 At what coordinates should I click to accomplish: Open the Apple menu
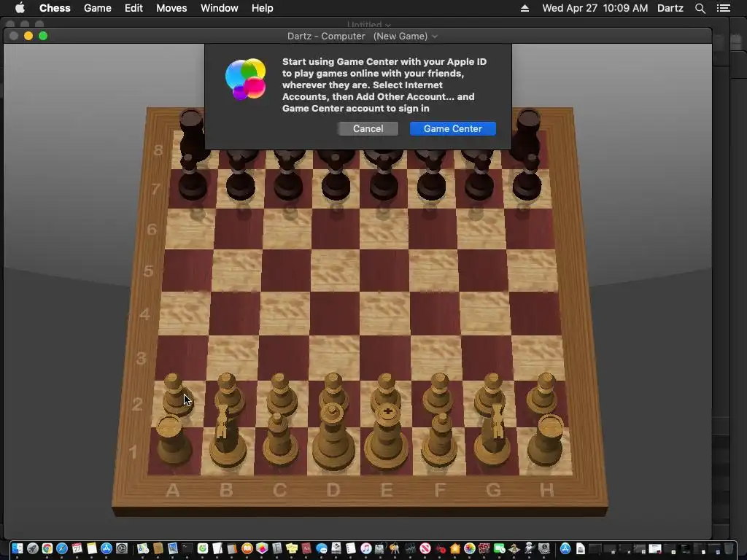20,7
